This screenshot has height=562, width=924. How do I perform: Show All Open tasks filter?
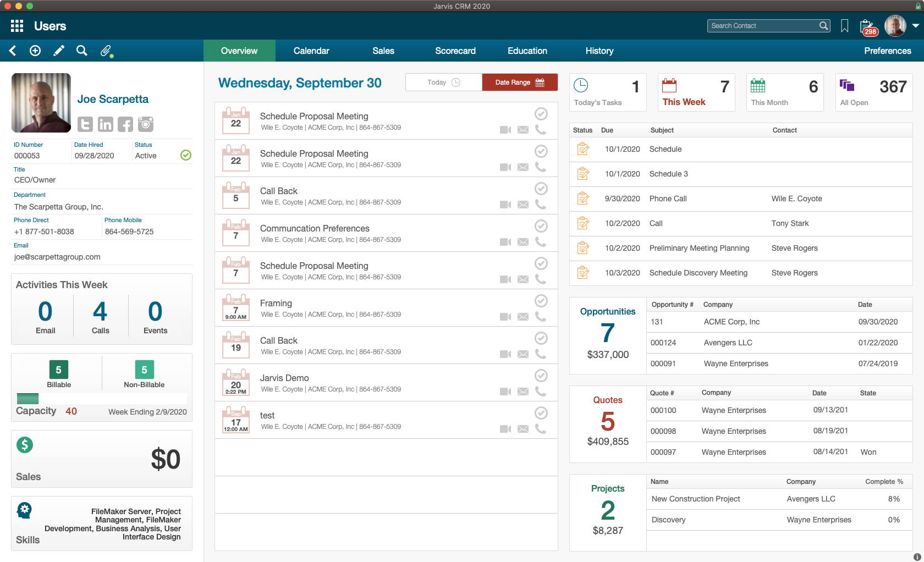point(874,92)
